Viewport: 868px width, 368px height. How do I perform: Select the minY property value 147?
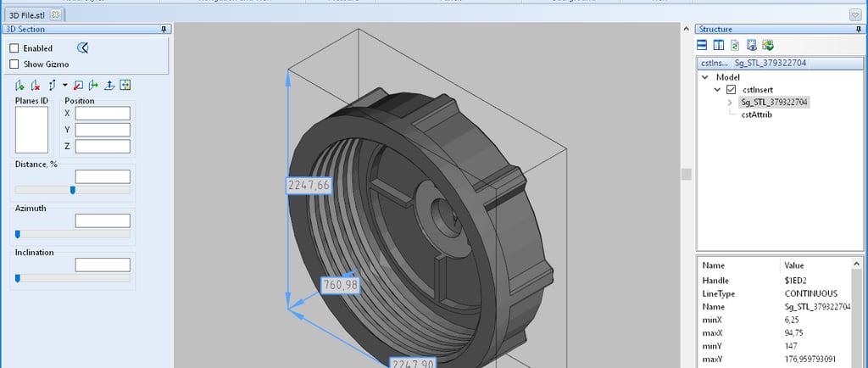791,347
